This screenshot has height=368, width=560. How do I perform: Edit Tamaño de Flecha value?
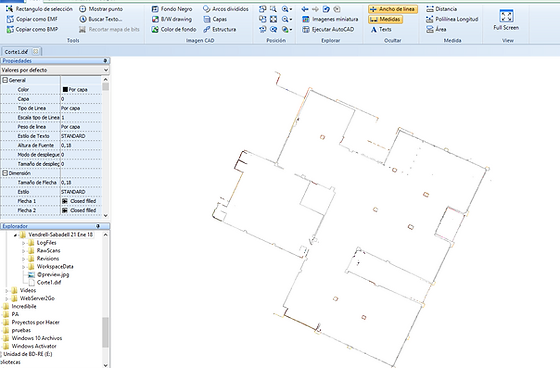point(81,183)
